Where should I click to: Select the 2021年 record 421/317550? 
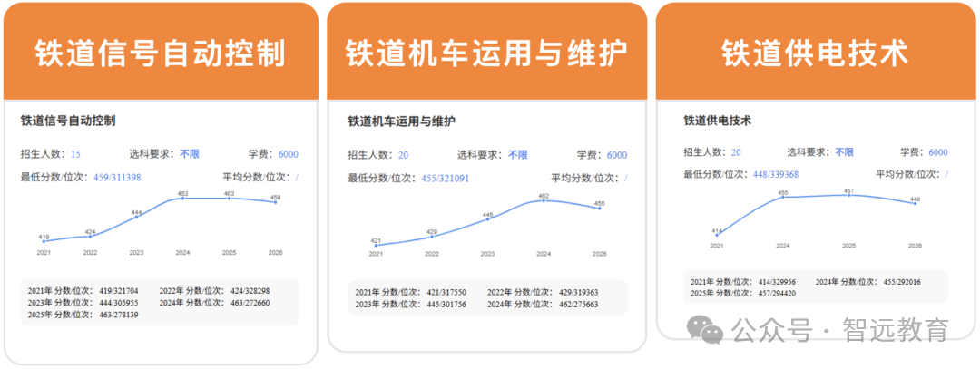pos(411,292)
